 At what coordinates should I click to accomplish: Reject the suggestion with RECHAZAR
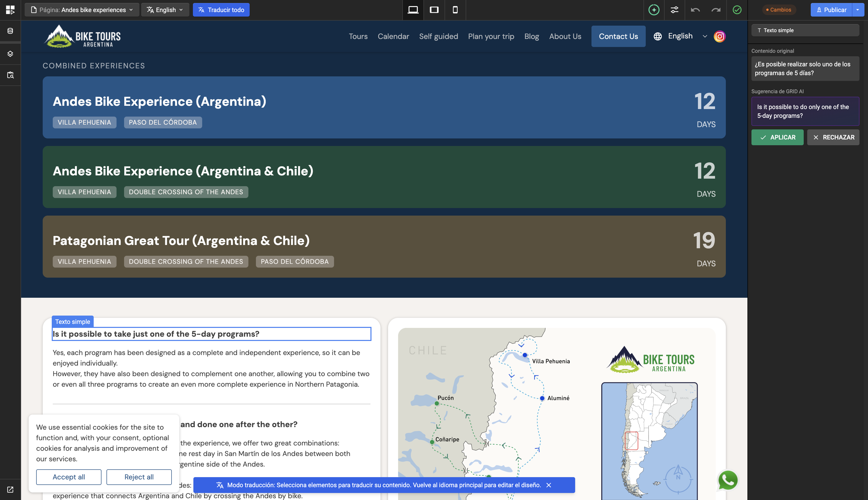pyautogui.click(x=833, y=137)
